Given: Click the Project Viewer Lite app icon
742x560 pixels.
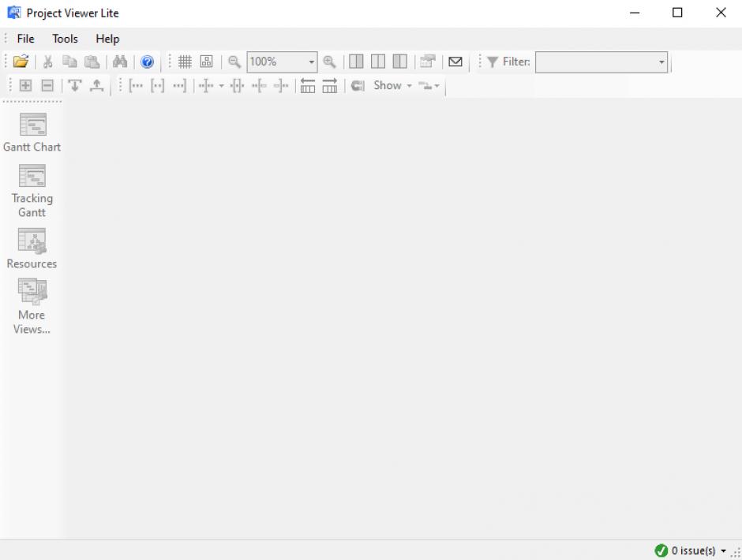Looking at the screenshot, I should click(x=13, y=13).
